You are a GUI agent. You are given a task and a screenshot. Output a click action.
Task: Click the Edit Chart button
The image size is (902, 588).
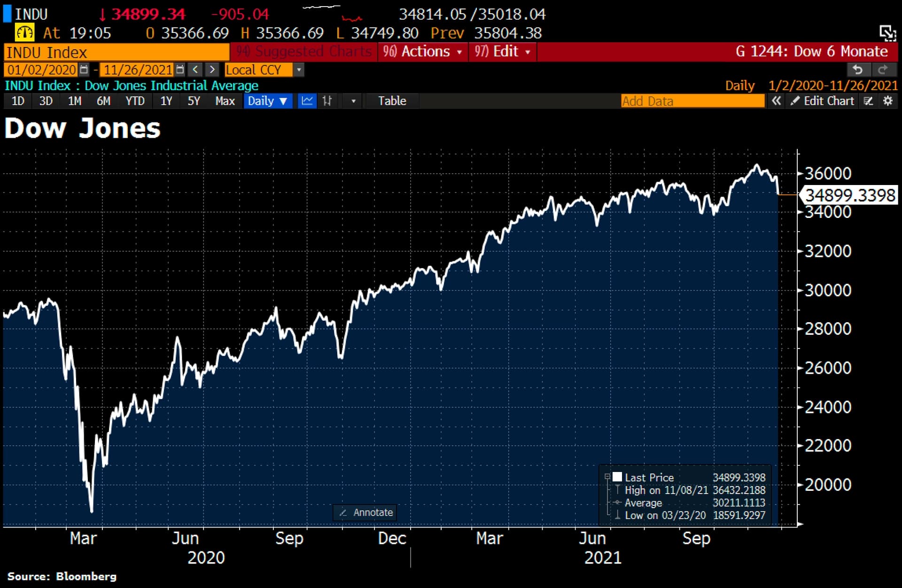tap(823, 101)
